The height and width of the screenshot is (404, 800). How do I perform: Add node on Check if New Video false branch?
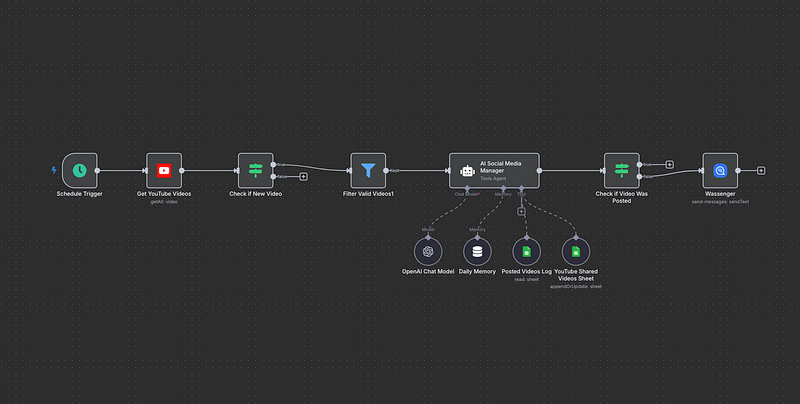point(303,177)
